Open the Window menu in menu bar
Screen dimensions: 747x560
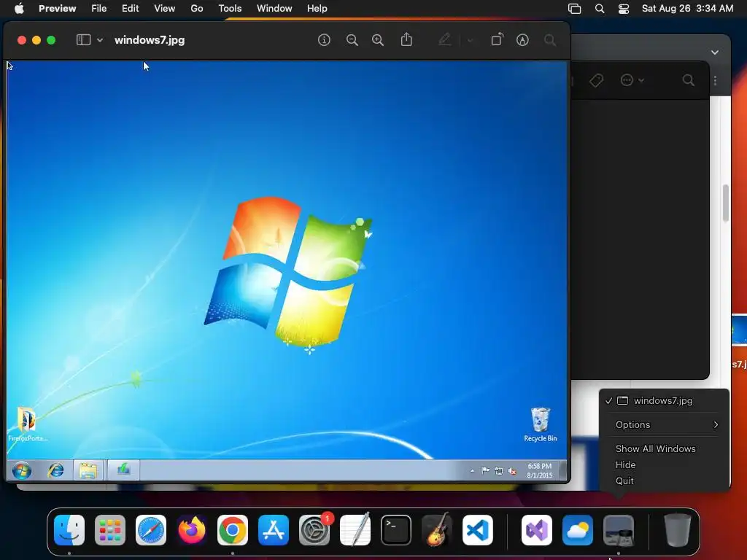[274, 9]
